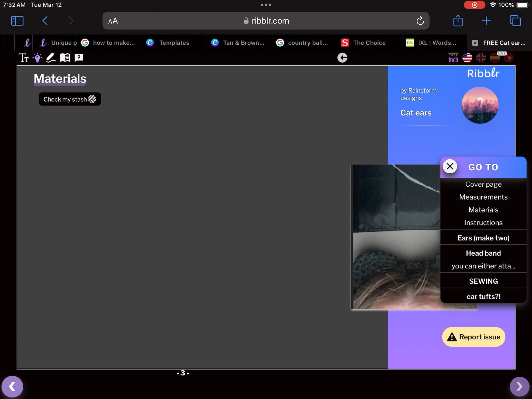Jump to SEWING section
Image resolution: width=532 pixels, height=399 pixels.
[x=483, y=281]
